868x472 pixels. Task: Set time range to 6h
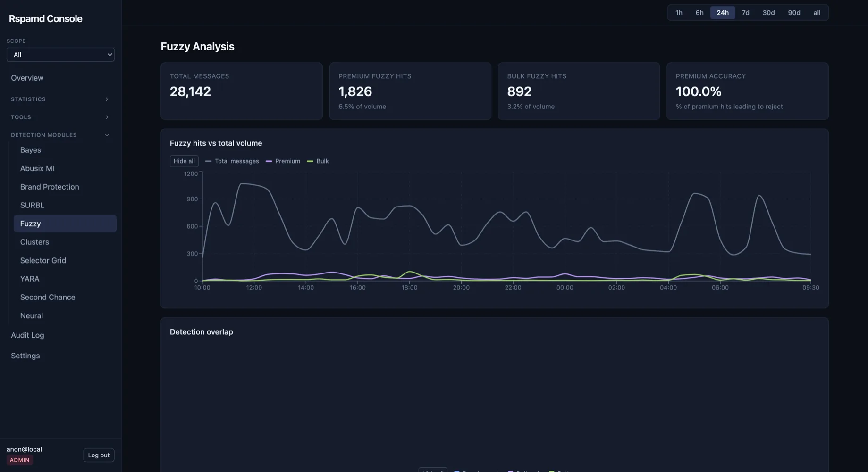(699, 13)
